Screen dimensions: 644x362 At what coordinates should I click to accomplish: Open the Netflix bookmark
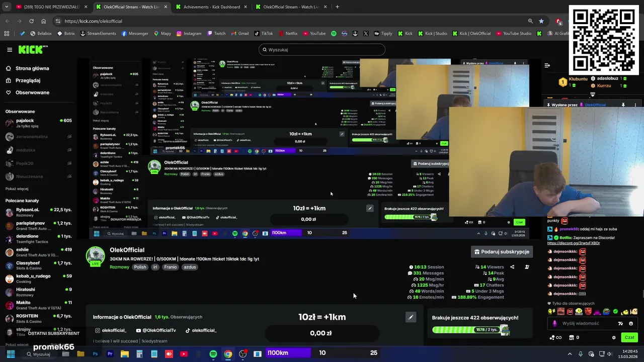coord(287,34)
